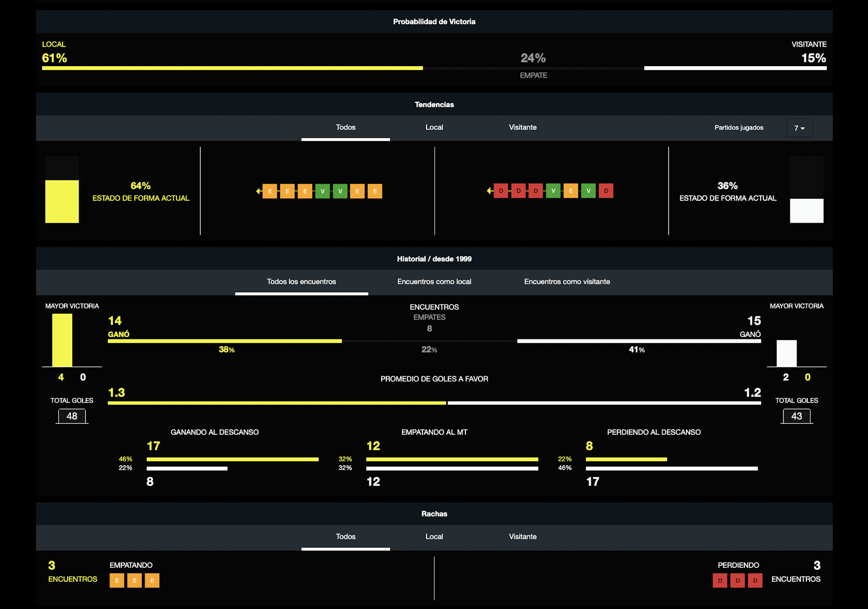
Task: Click the last orange E in local form
Action: coord(375,191)
